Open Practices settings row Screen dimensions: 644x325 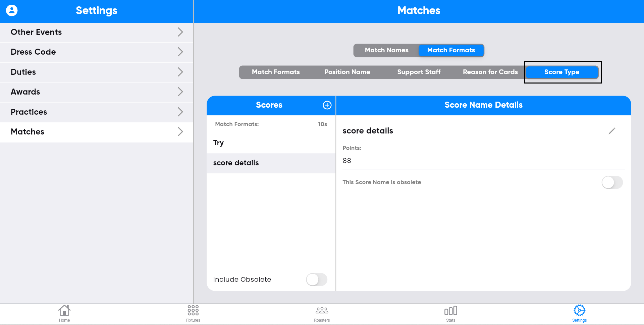tap(97, 112)
